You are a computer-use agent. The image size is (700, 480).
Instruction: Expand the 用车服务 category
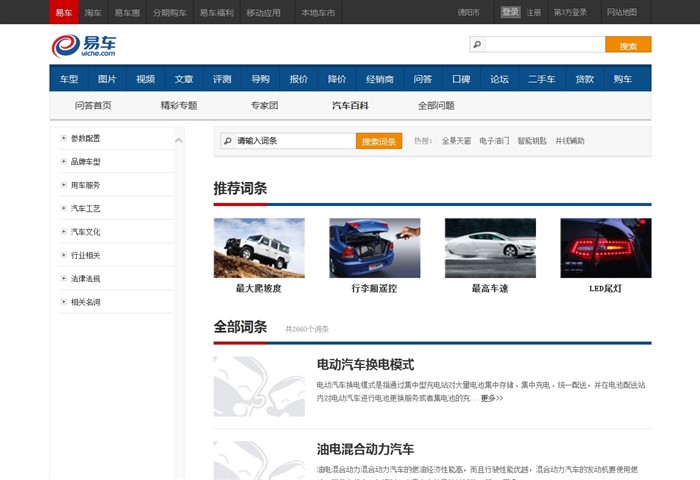click(63, 185)
